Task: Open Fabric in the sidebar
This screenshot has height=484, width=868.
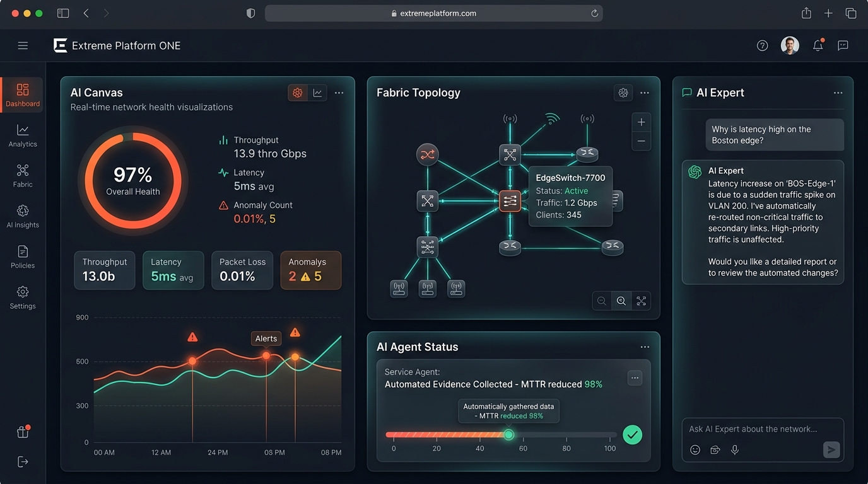Action: 23,176
